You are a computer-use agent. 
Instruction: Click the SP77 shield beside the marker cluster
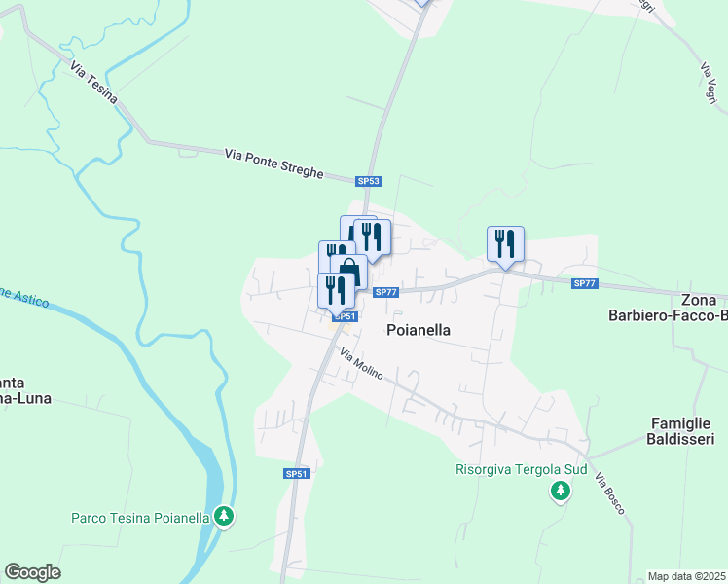pyautogui.click(x=385, y=292)
